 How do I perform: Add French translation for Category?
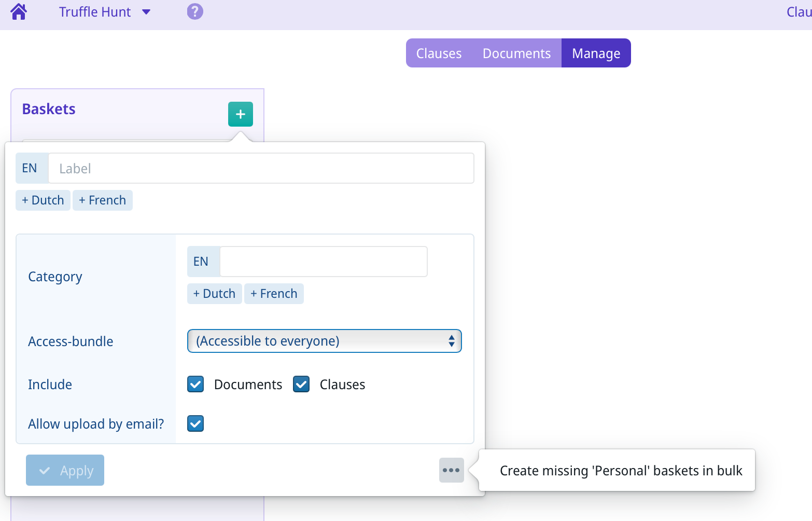point(274,294)
